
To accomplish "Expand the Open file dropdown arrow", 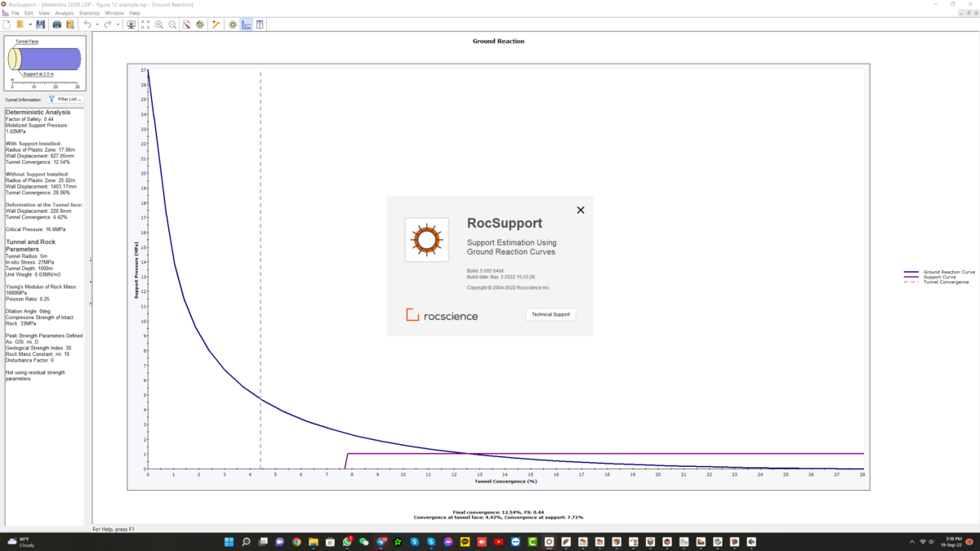I will (x=30, y=24).
